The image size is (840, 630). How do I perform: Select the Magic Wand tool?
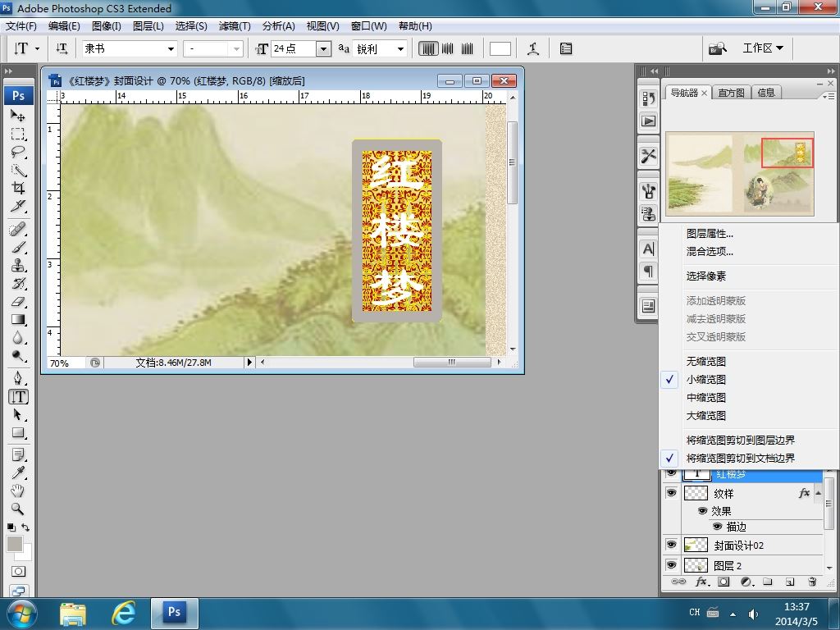pos(18,171)
